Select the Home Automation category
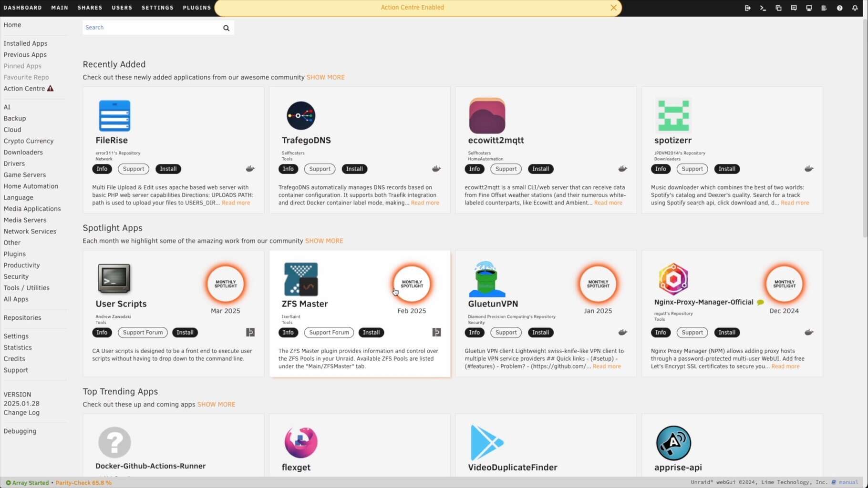Screen dimensions: 868x488 click(x=31, y=186)
